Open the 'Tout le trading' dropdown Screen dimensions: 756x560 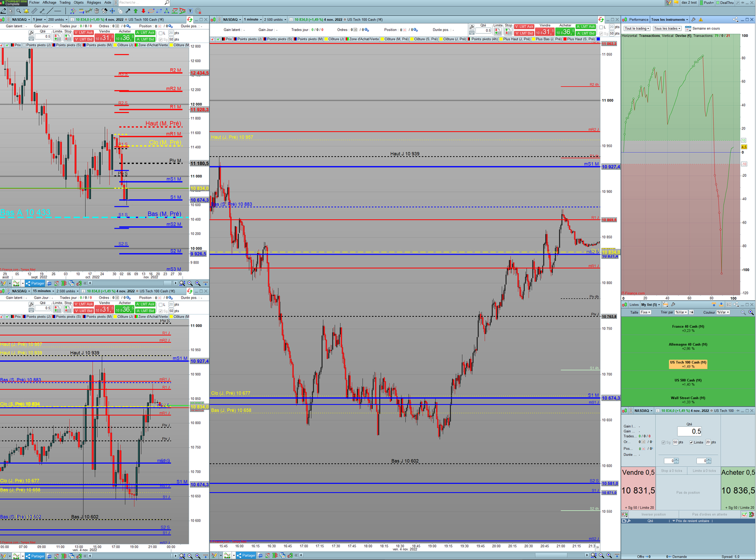(637, 29)
